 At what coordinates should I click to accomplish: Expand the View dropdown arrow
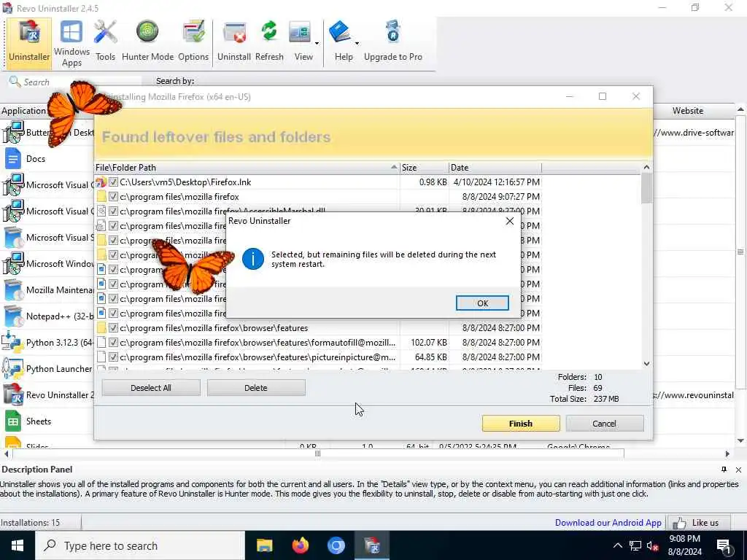pos(317,43)
